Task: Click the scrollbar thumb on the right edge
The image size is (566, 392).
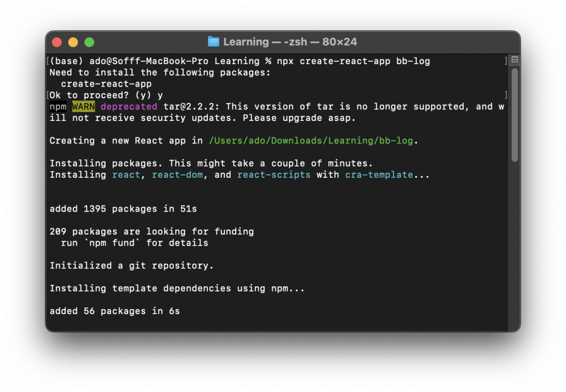Action: pos(515,115)
